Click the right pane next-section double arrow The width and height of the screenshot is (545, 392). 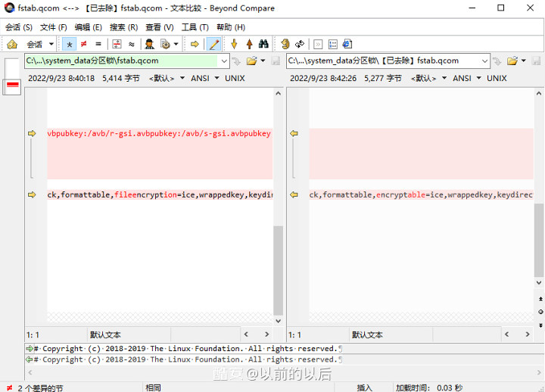click(x=540, y=325)
